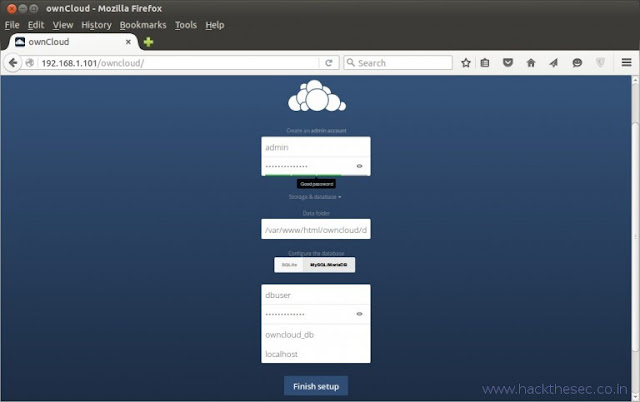Select the SQLite database option
640x402 pixels.
[x=289, y=265]
